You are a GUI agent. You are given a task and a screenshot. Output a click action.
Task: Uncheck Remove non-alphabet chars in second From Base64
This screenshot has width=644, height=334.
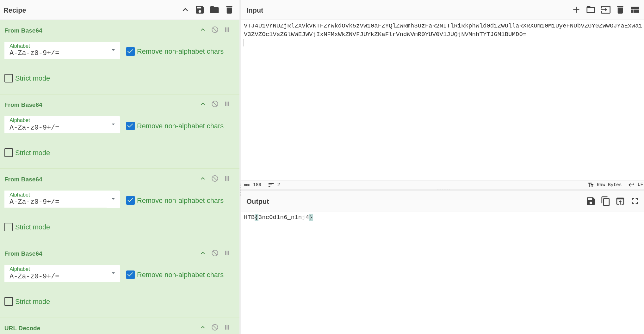click(x=130, y=126)
